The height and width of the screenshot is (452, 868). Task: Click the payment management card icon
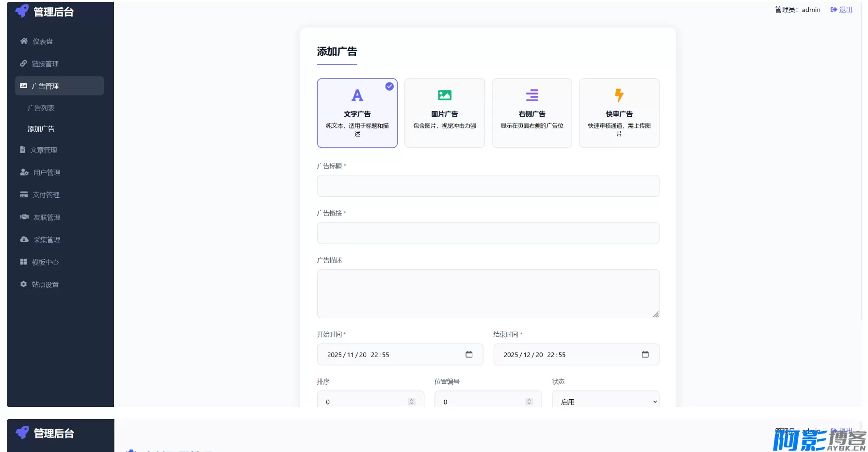24,194
